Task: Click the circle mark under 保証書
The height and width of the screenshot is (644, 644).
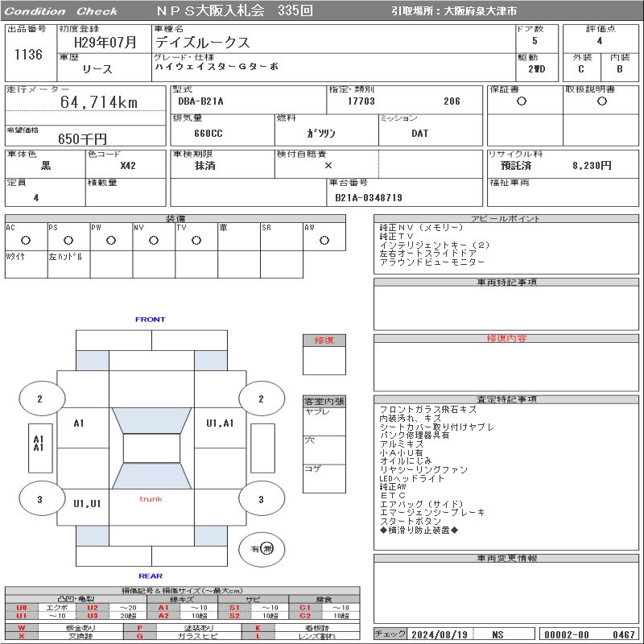Action: tap(522, 101)
